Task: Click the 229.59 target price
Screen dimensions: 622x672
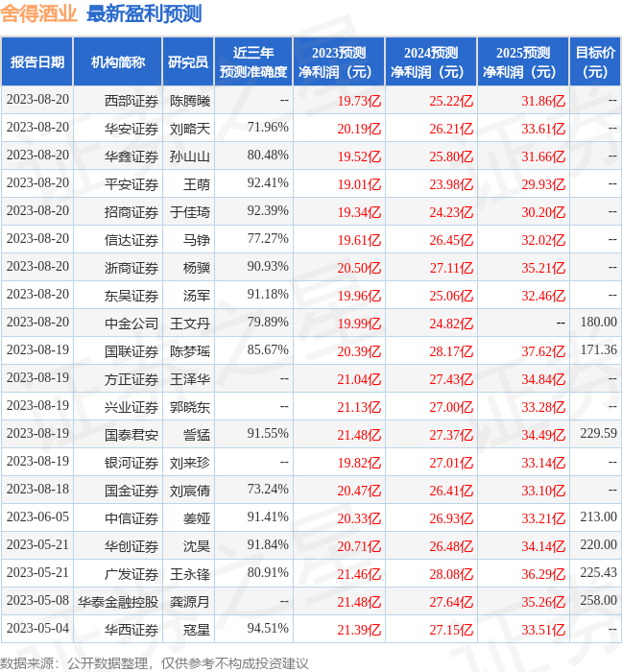Action: pos(598,433)
